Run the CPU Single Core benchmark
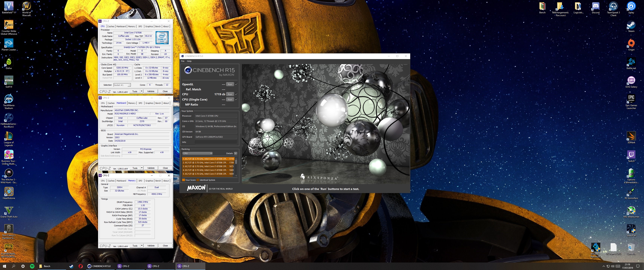The image size is (644, 270). pyautogui.click(x=230, y=99)
